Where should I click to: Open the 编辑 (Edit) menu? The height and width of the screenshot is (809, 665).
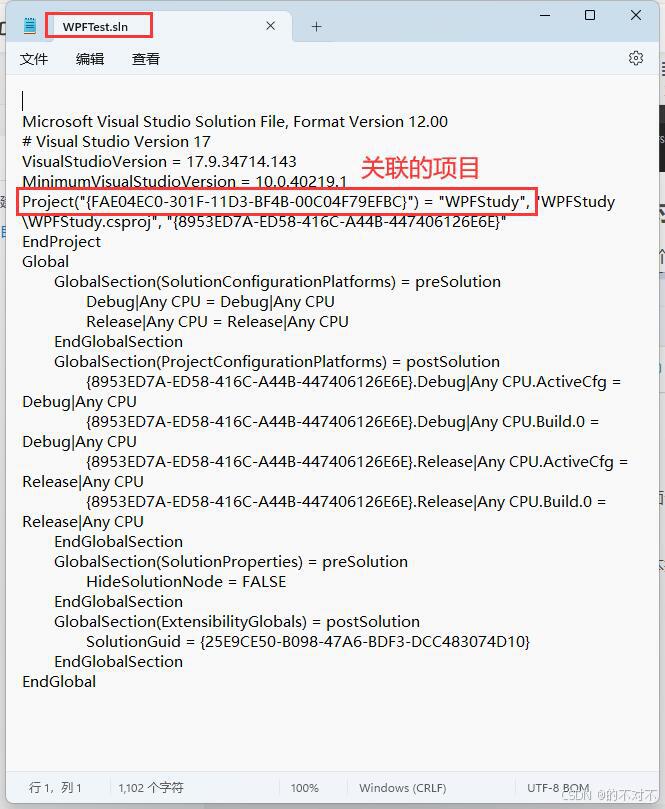click(90, 59)
